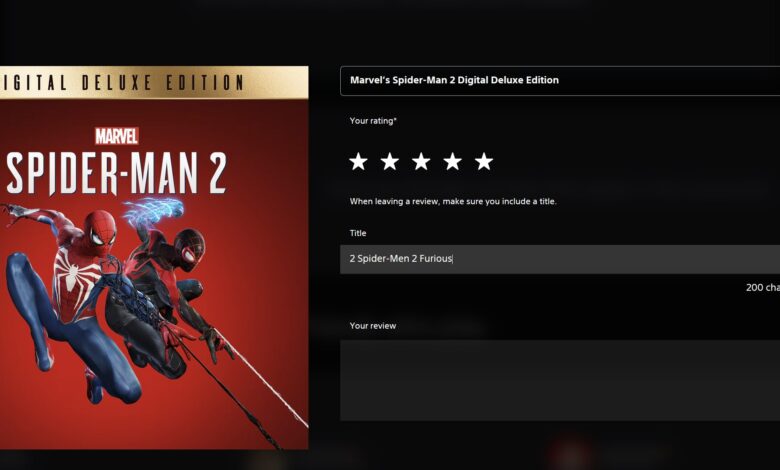Click the 'Your review' label
Viewport: 780px width, 470px height.
[373, 326]
